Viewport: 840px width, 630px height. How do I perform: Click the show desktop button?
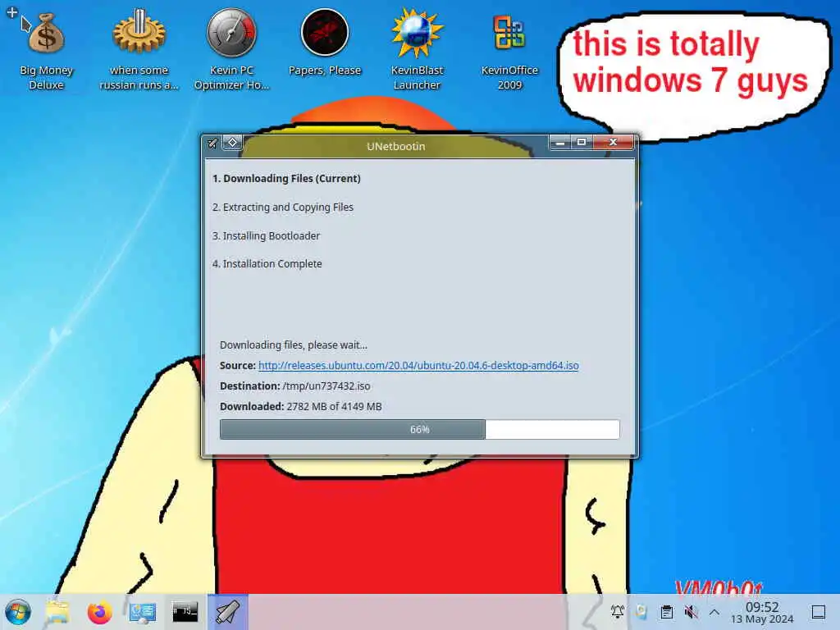(x=819, y=612)
